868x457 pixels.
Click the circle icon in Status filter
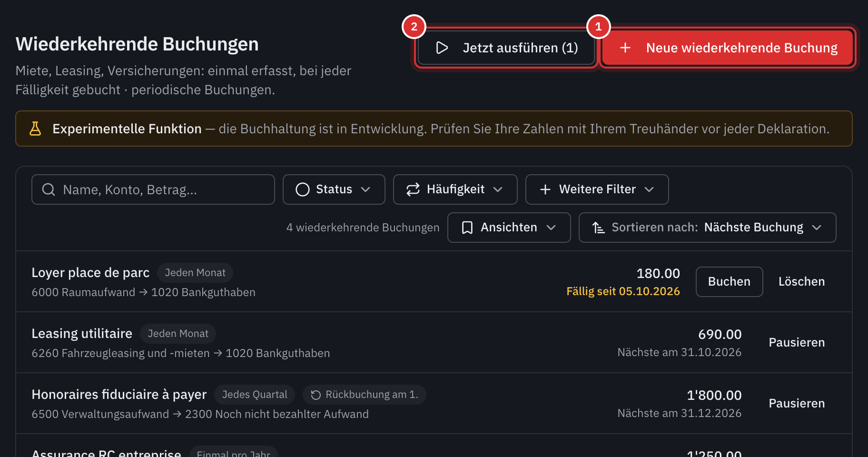[x=303, y=189]
